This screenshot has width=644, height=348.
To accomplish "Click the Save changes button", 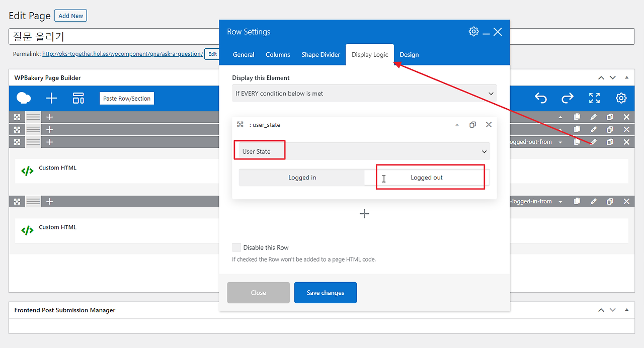I will pyautogui.click(x=326, y=293).
